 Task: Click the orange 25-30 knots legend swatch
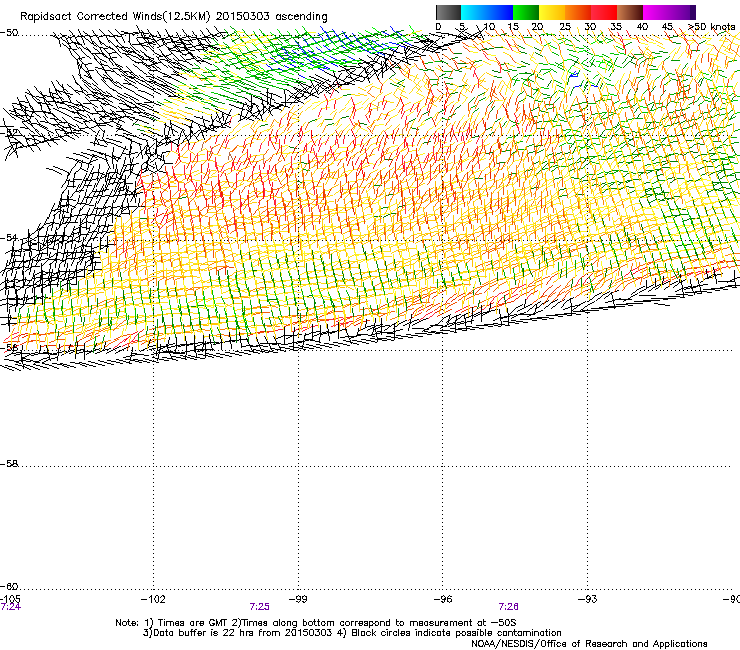pos(578,12)
